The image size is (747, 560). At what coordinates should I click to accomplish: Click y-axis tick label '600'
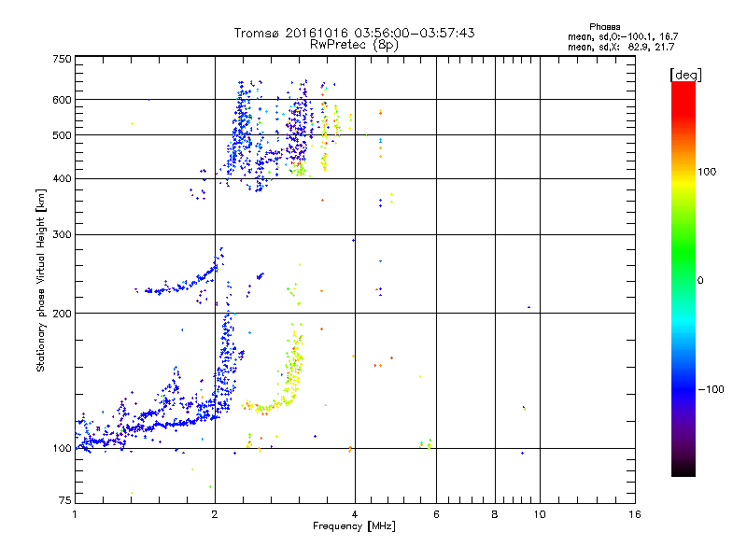click(62, 100)
